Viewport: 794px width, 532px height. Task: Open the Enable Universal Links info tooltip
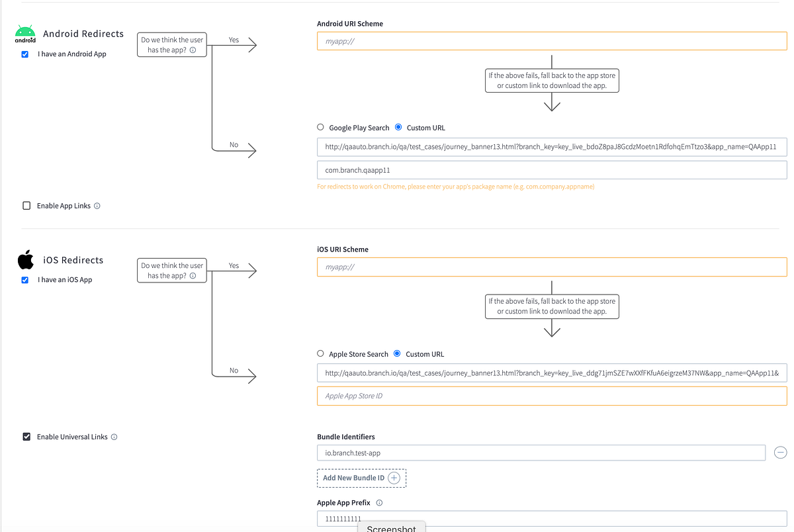click(114, 437)
